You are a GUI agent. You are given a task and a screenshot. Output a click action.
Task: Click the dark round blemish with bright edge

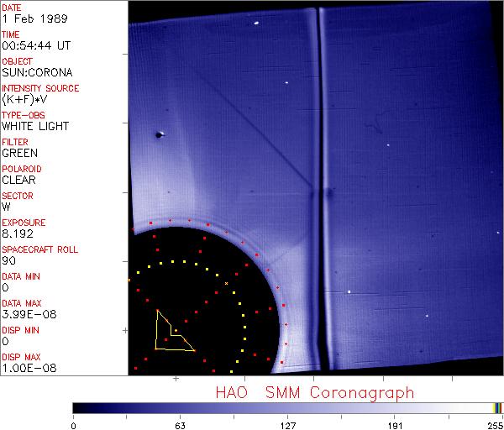coord(159,135)
